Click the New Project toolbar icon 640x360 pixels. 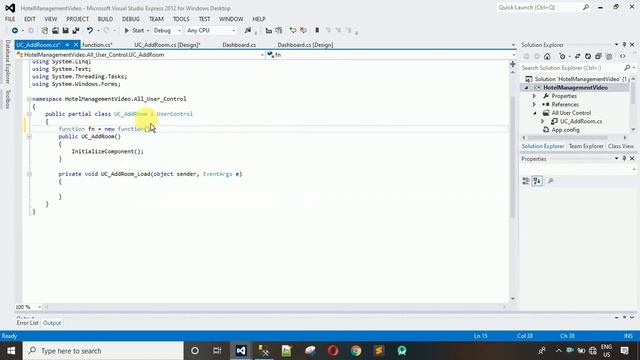(x=44, y=31)
